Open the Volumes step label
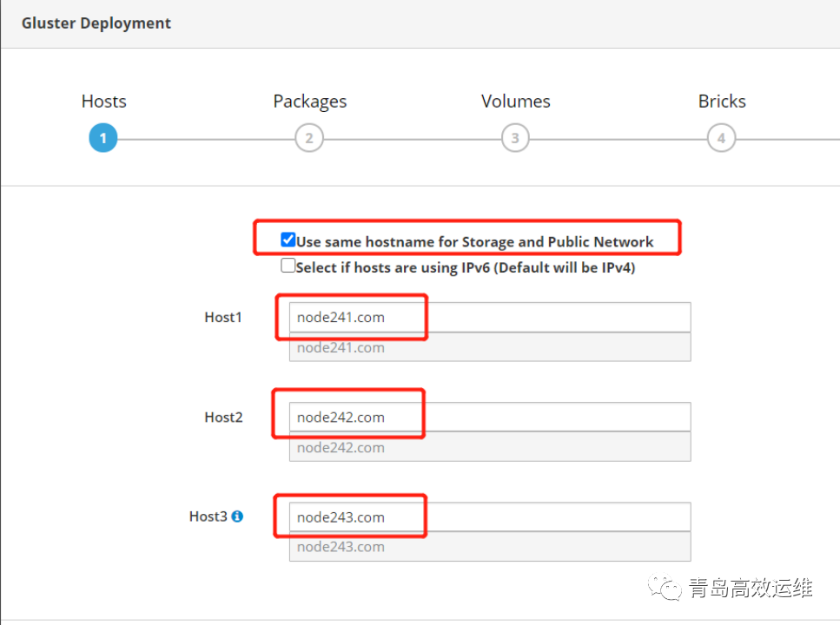 pyautogui.click(x=515, y=102)
